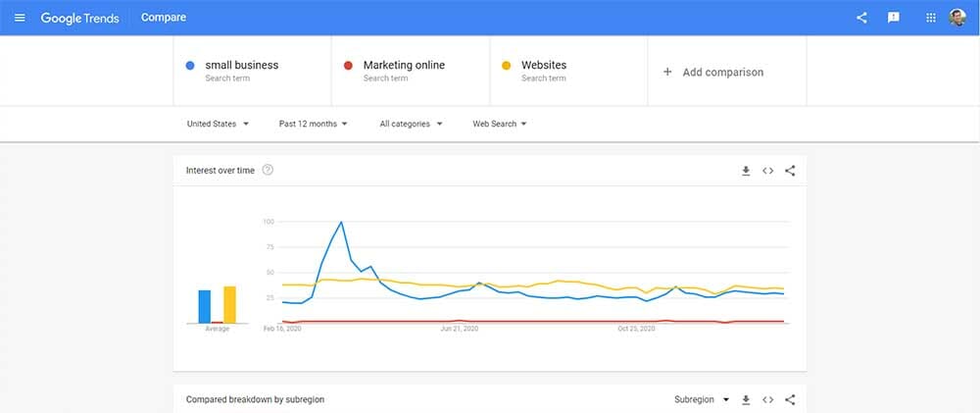Click the Google Trends logo link
The image size is (980, 413).
(79, 18)
